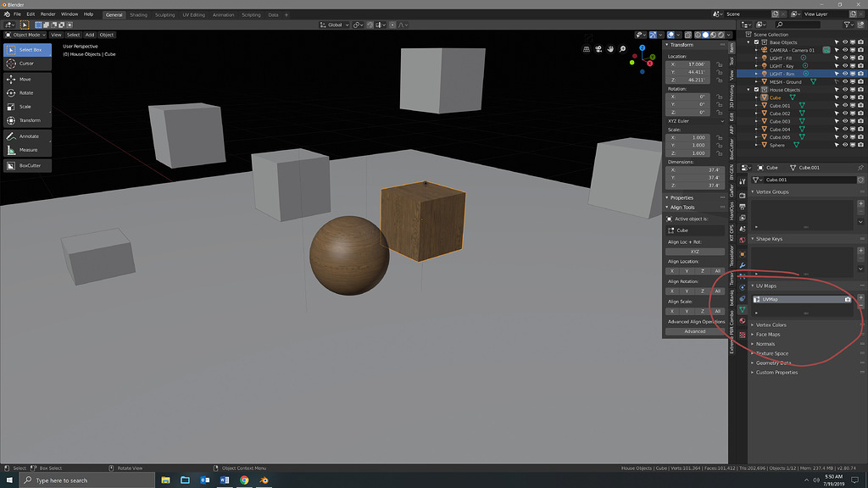Uncheck the House Objects collection checkbox
Viewport: 868px width, 488px height.
(x=757, y=90)
